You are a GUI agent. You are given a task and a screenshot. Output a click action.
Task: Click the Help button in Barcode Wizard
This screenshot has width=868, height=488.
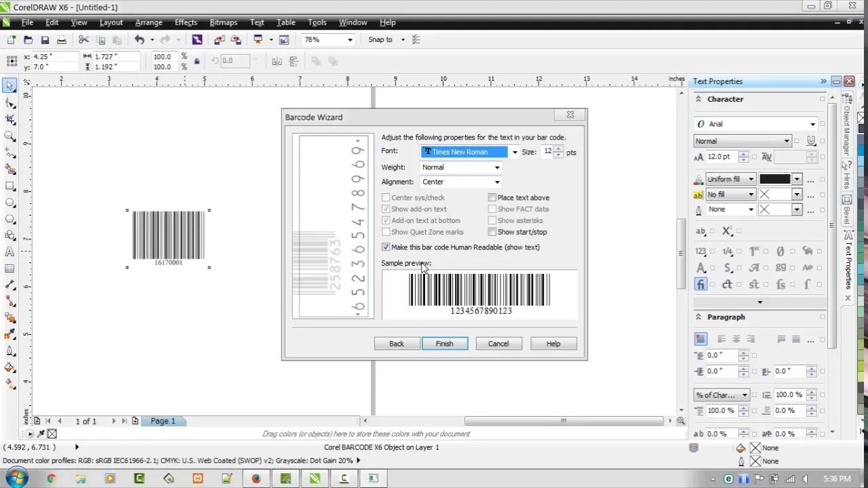pos(553,344)
